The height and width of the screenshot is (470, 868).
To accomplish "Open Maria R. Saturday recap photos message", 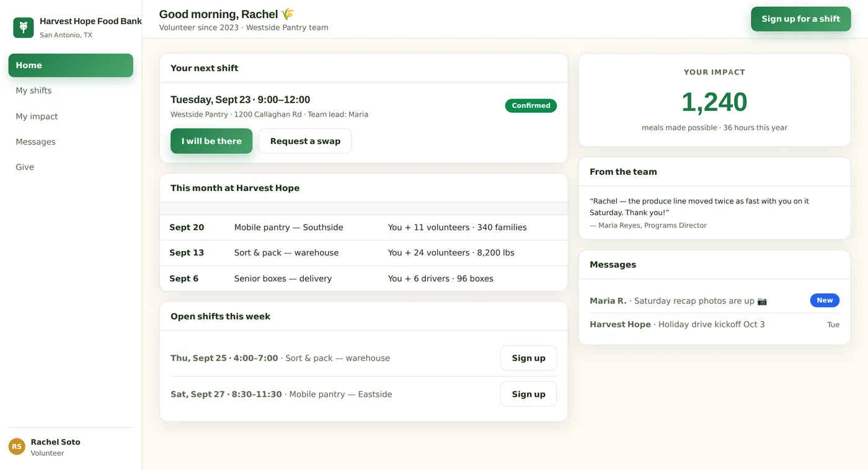I will point(714,301).
